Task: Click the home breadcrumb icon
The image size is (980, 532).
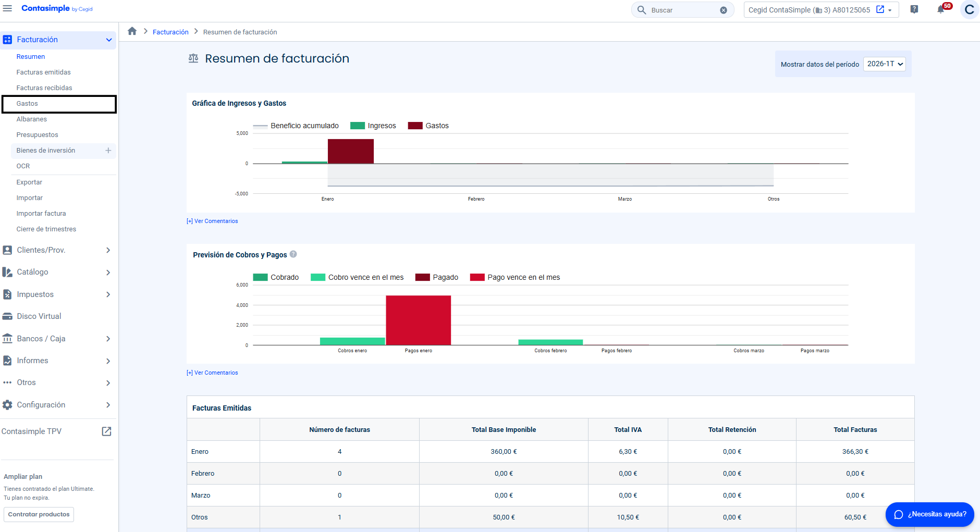Action: 132,31
